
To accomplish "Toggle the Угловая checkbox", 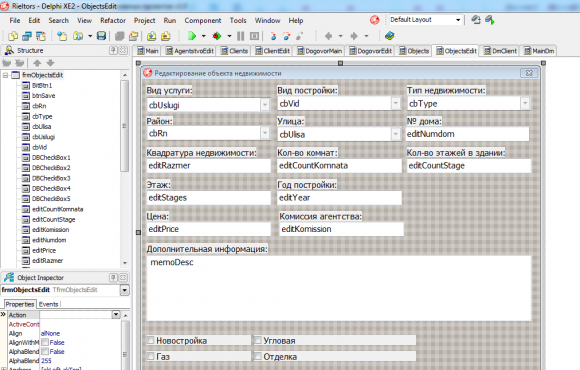I will [x=258, y=340].
